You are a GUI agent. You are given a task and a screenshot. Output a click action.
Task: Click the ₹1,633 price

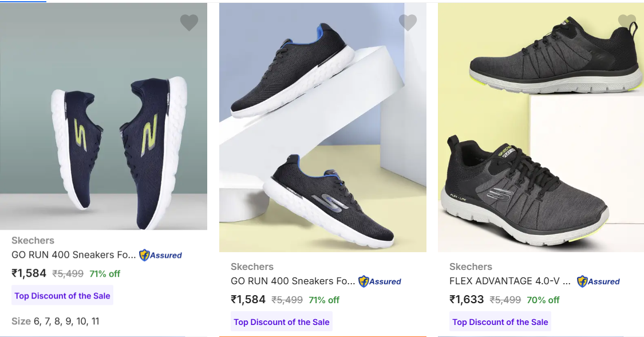pyautogui.click(x=467, y=299)
